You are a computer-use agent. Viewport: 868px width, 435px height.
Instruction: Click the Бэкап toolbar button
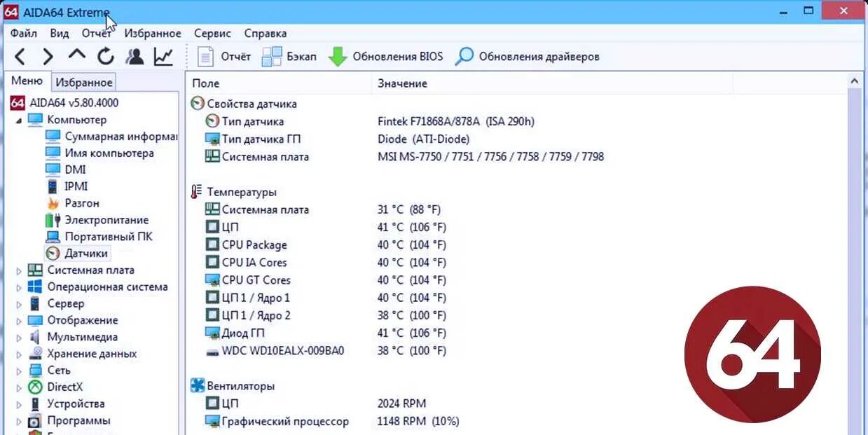pos(289,57)
